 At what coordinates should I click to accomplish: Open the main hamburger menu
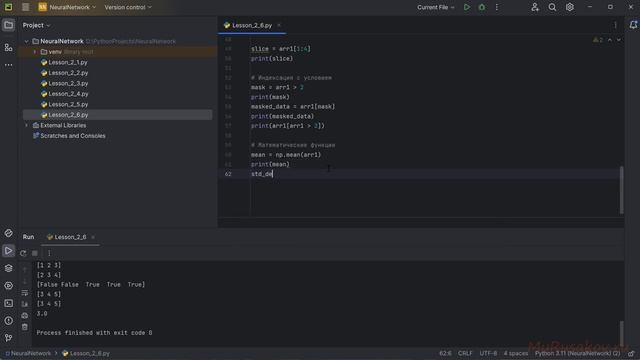(25, 7)
